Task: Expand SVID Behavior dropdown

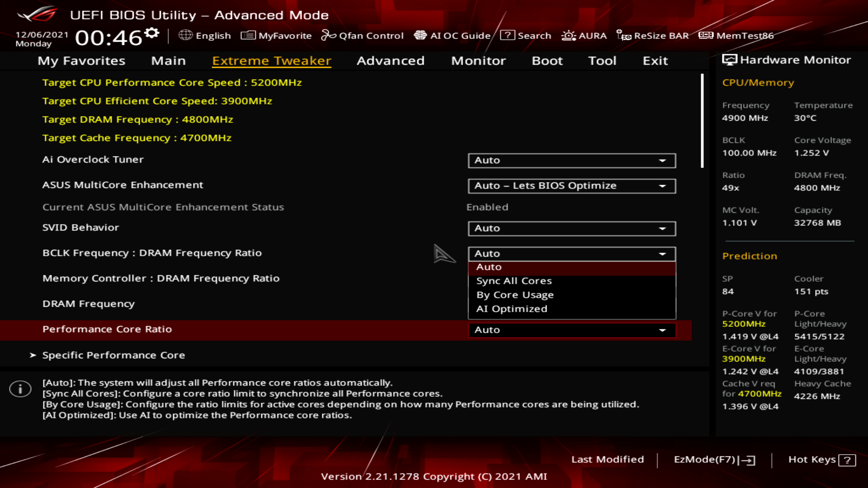Action: tap(571, 229)
